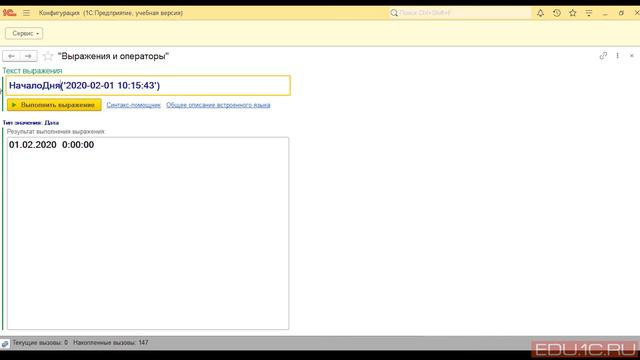Image resolution: width=640 pixels, height=360 pixels.
Task: Open the title bar settings lines icon
Action: coord(589,13)
